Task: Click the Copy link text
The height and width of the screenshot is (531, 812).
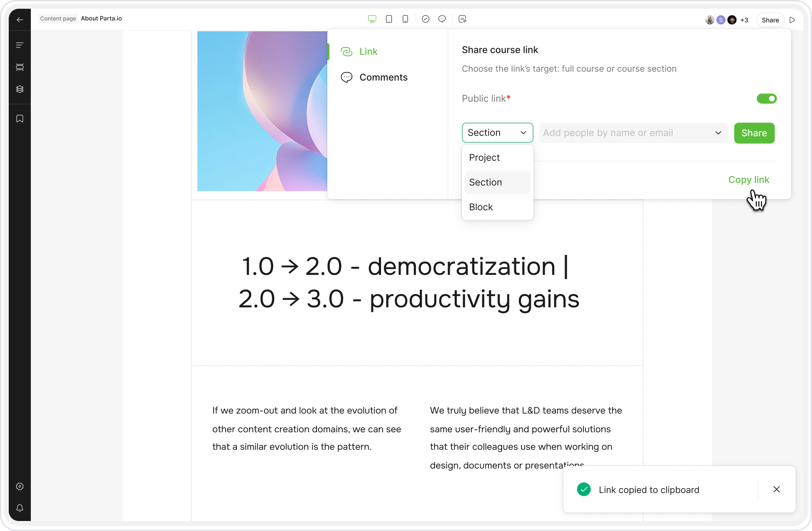Action: point(749,179)
